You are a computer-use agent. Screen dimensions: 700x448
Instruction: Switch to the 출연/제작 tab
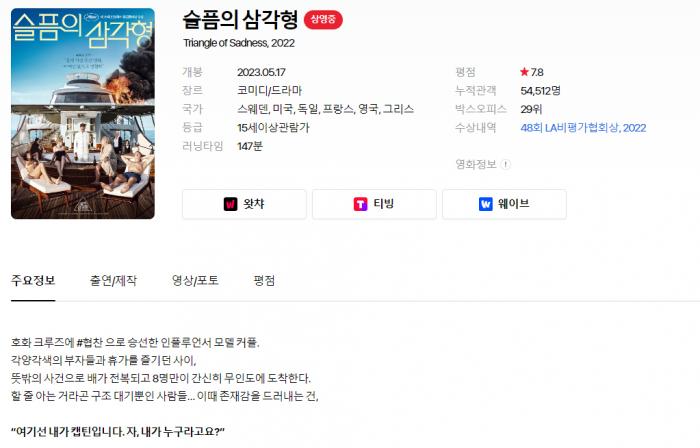coord(113,281)
